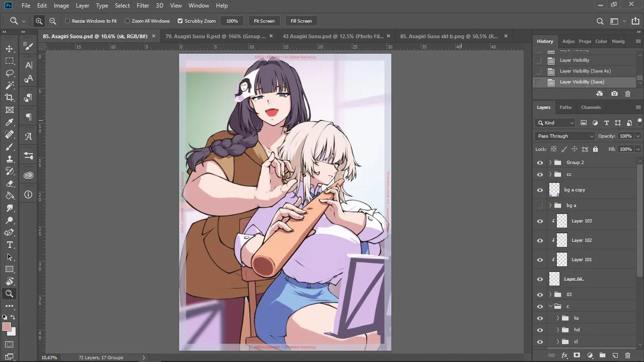Image resolution: width=644 pixels, height=362 pixels.
Task: Select the Dodge tool
Action: click(x=10, y=220)
